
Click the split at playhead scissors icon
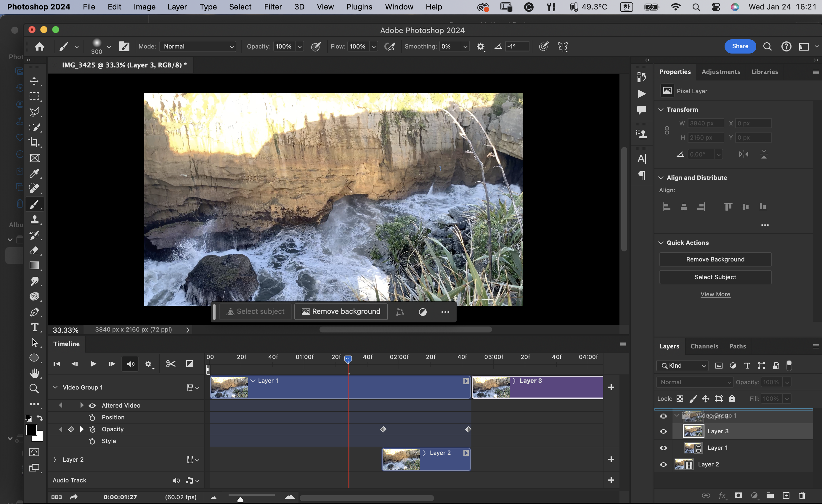click(171, 364)
